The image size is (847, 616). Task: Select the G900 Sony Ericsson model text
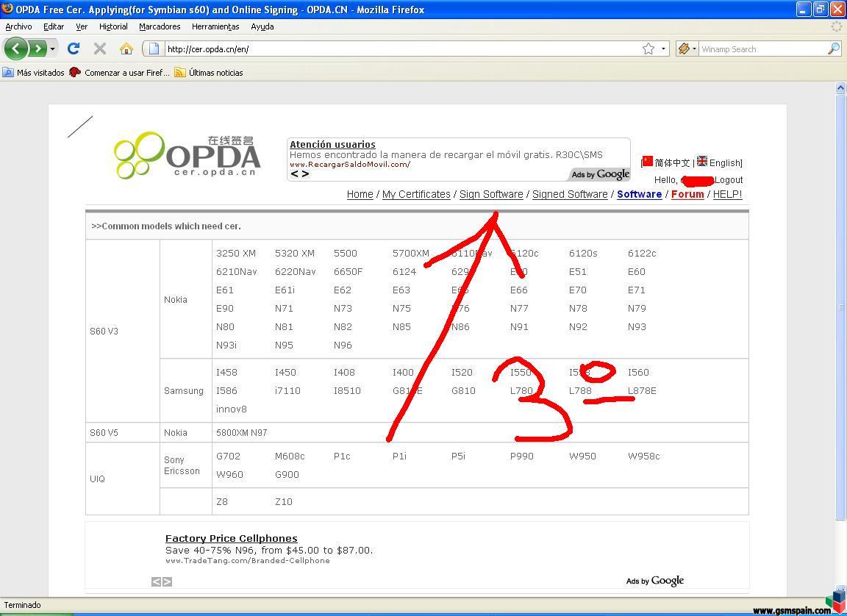pyautogui.click(x=287, y=475)
